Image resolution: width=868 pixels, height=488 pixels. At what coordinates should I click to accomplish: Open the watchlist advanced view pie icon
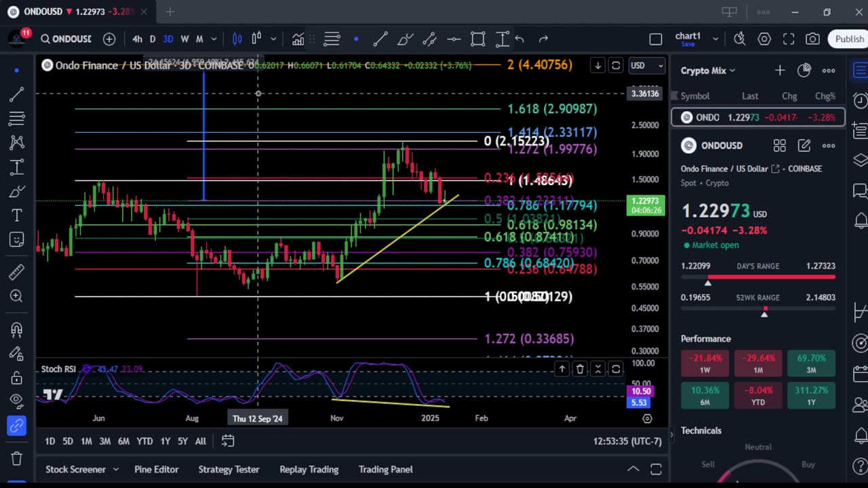804,70
